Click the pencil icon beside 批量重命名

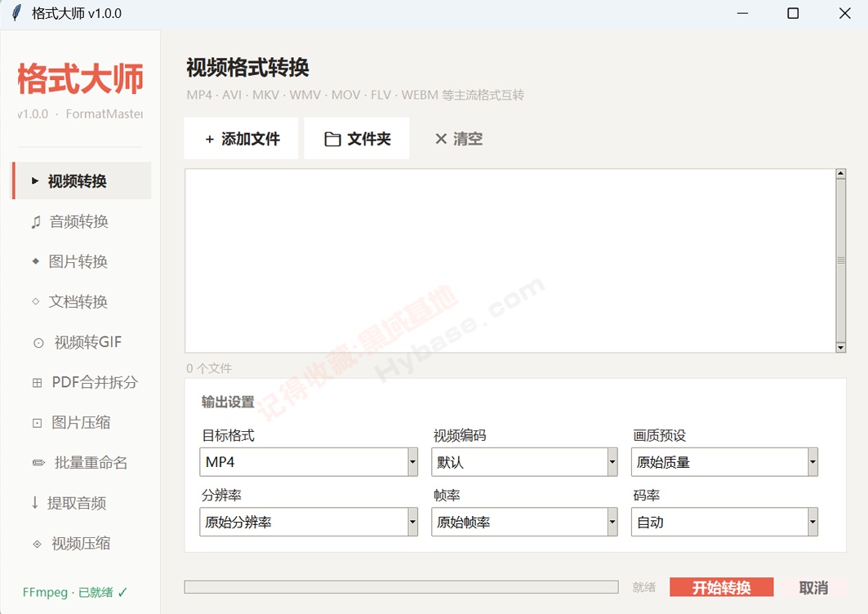coord(38,463)
